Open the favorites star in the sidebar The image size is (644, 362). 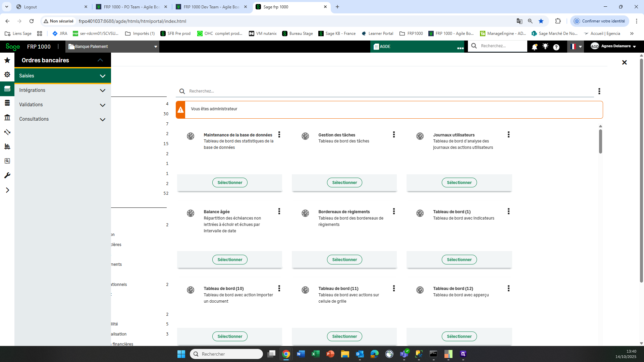click(x=7, y=60)
